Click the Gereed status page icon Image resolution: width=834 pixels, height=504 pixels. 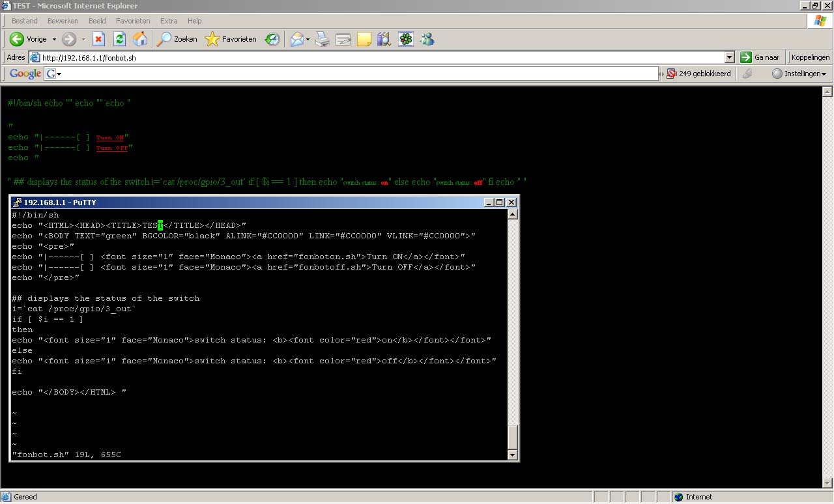[x=7, y=497]
